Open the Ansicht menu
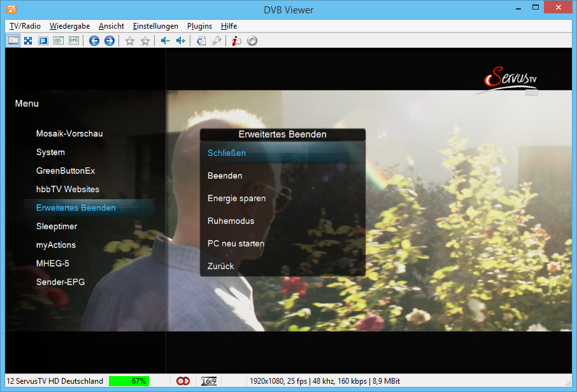577x392 pixels. click(111, 26)
